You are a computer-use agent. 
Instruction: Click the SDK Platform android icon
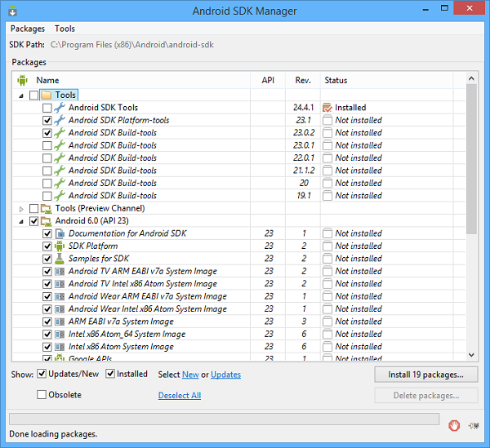pyautogui.click(x=59, y=246)
